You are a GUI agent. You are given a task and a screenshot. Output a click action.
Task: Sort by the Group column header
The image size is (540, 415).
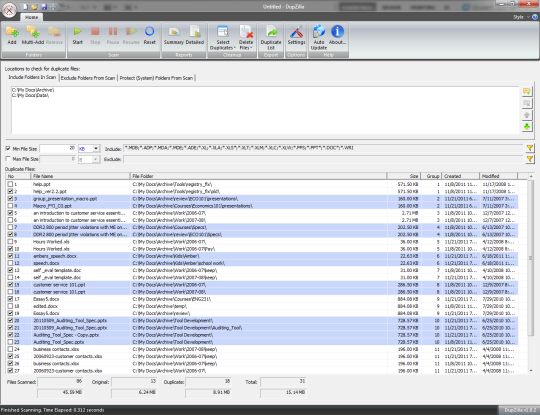[x=431, y=176]
